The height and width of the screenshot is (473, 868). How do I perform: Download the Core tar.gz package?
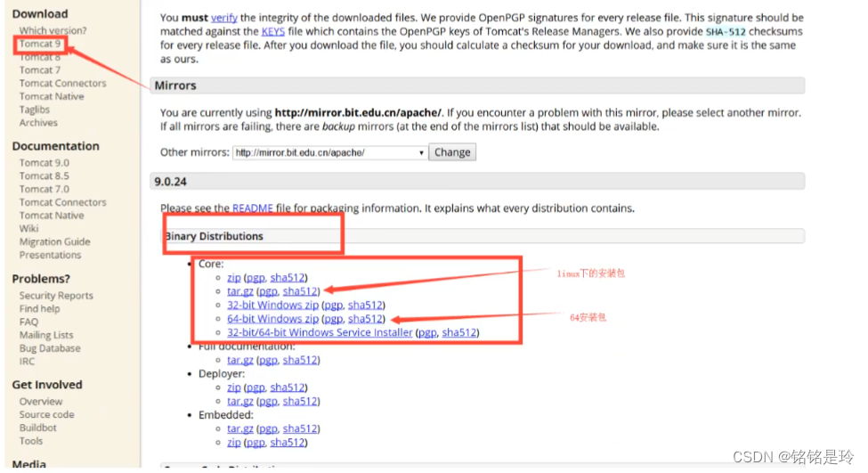click(240, 291)
